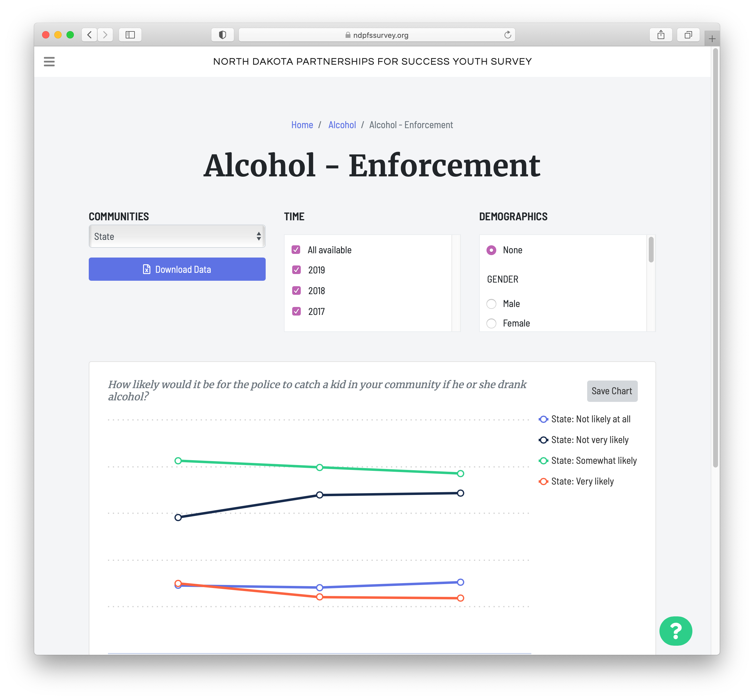The image size is (754, 700).
Task: Uncheck the 2017 year checkbox
Action: pyautogui.click(x=296, y=311)
